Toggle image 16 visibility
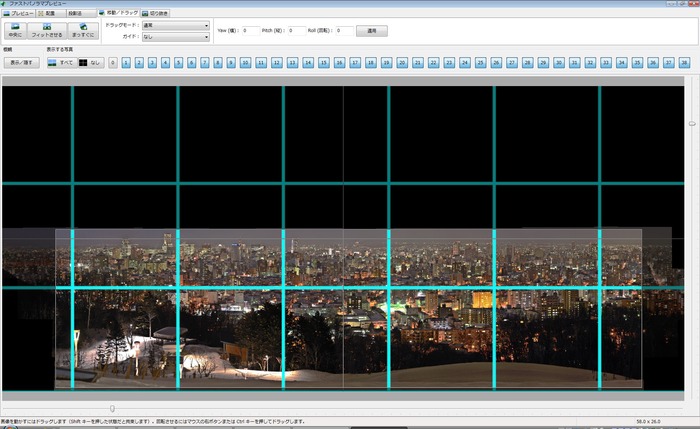 [339, 62]
